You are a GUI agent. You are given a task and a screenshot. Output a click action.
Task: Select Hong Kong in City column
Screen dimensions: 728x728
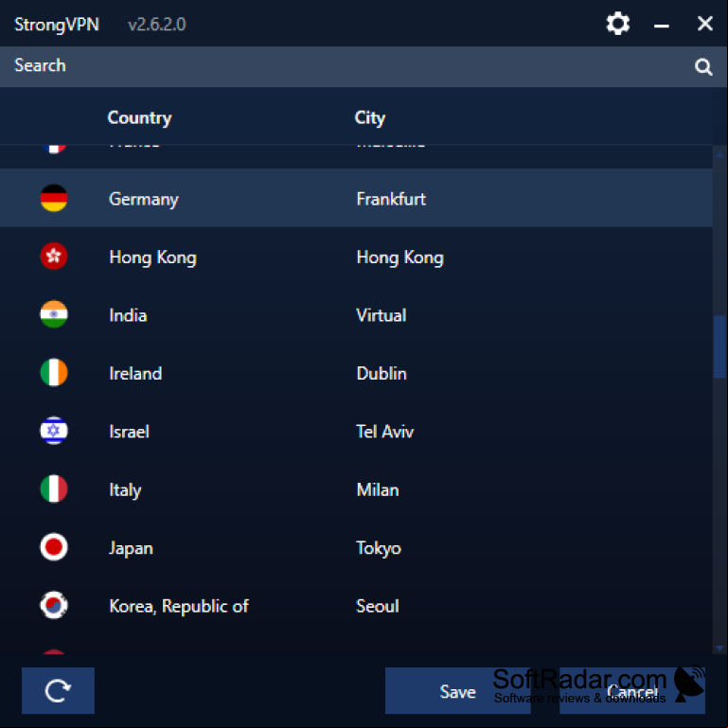[400, 257]
